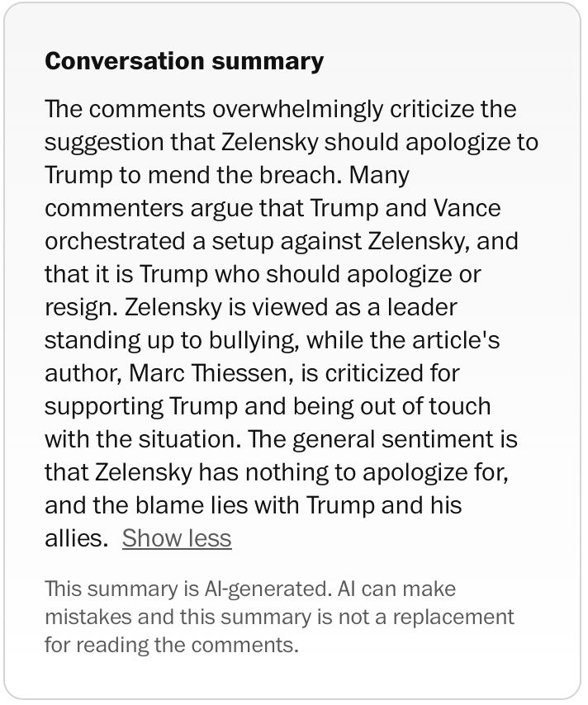This screenshot has height=705, width=588.
Task: Click the phrase "reading the comments"
Action: point(187,646)
